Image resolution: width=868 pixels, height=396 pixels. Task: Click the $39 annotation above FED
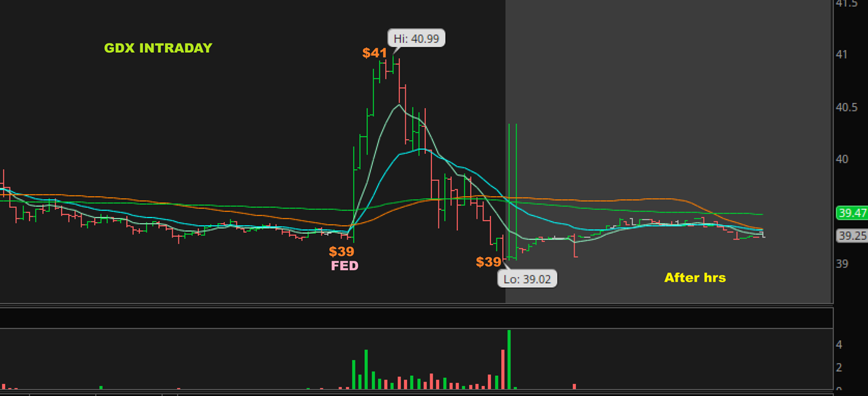pos(342,251)
